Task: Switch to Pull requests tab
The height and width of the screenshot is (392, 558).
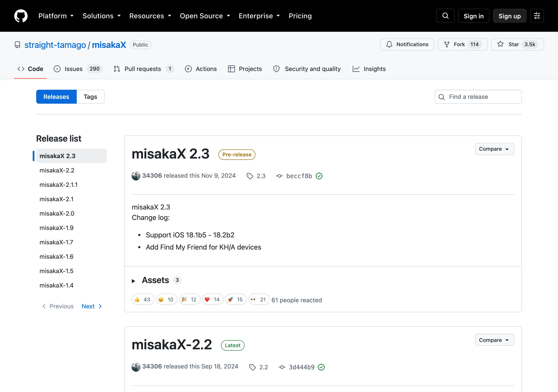Action: click(144, 69)
